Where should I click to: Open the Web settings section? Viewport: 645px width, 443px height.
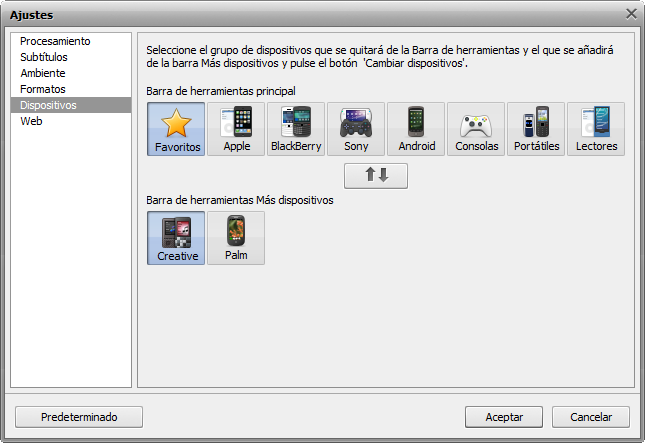[x=71, y=121]
